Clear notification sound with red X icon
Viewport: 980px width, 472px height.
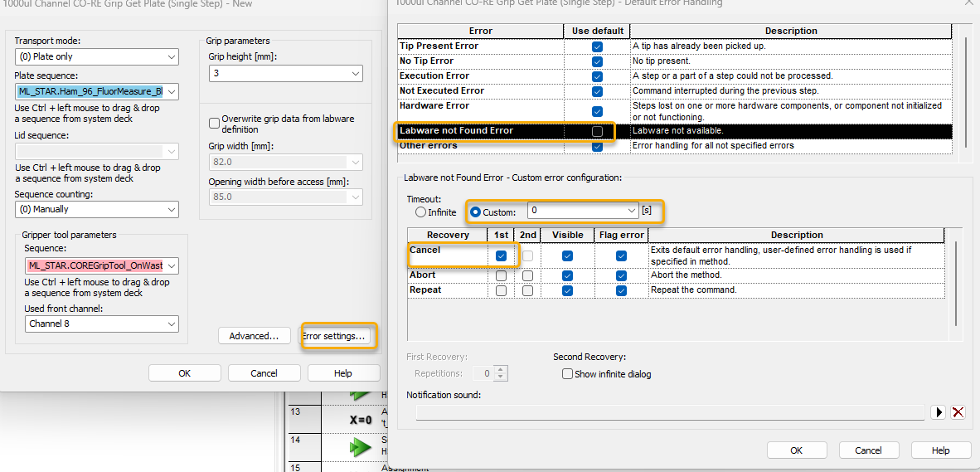[958, 412]
